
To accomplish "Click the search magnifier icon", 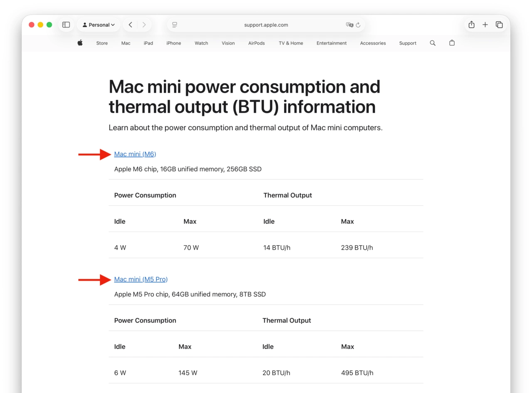I will (x=433, y=43).
